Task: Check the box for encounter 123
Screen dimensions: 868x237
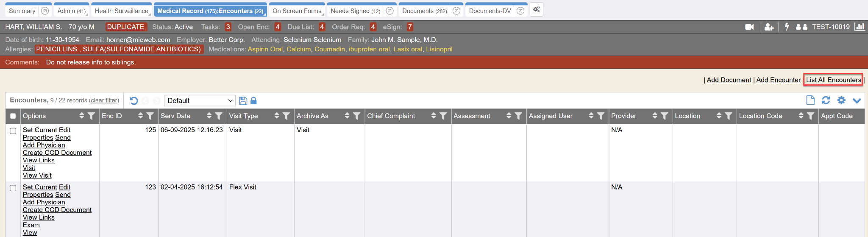Action: click(x=13, y=188)
